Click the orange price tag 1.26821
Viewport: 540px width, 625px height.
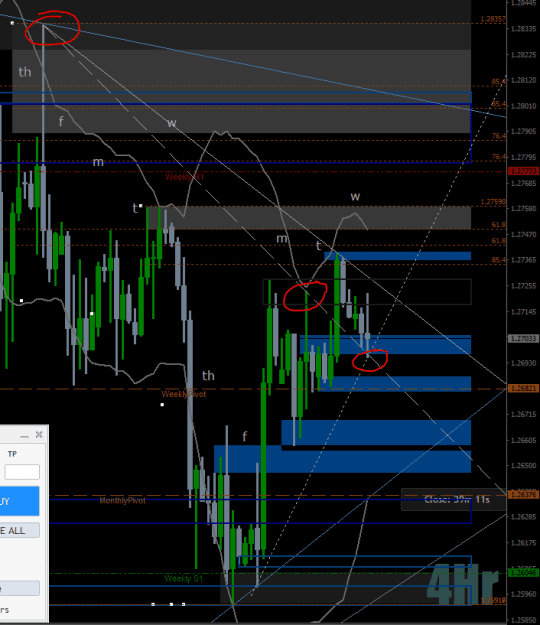click(x=523, y=388)
